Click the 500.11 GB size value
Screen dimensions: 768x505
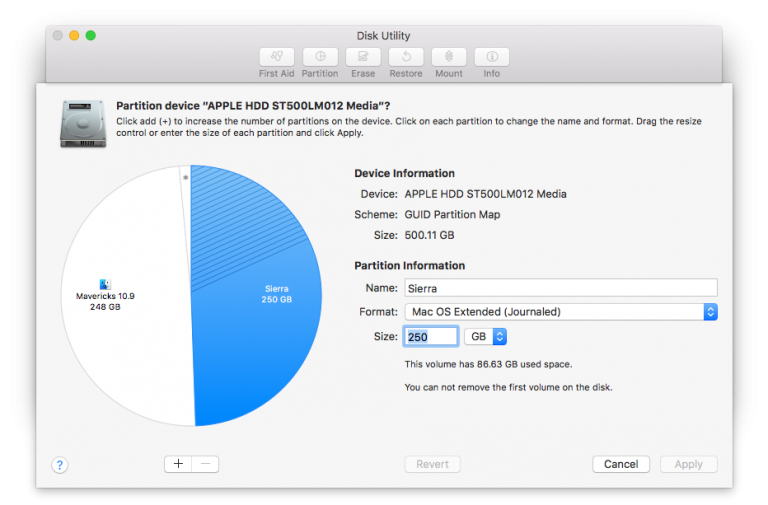coord(429,235)
